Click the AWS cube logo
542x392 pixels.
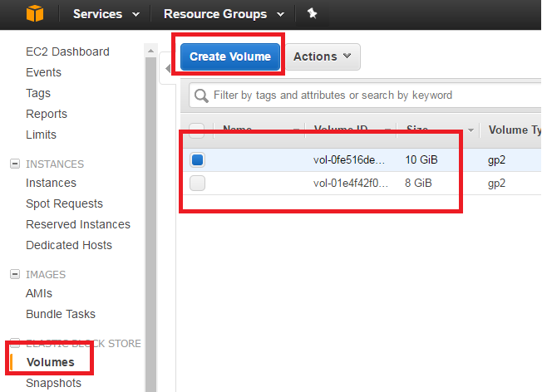tap(35, 14)
